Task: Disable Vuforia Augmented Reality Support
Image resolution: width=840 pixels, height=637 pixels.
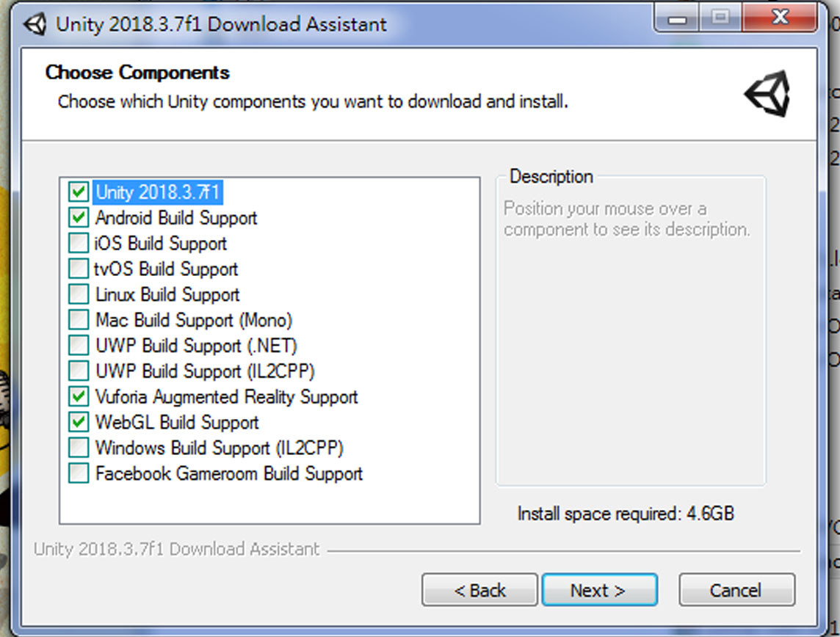Action: coord(78,397)
